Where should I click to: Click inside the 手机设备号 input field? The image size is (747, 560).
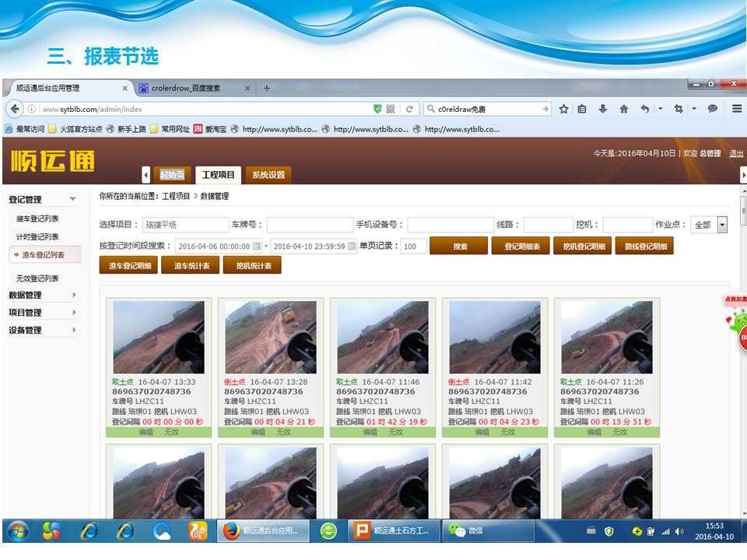[x=451, y=224]
